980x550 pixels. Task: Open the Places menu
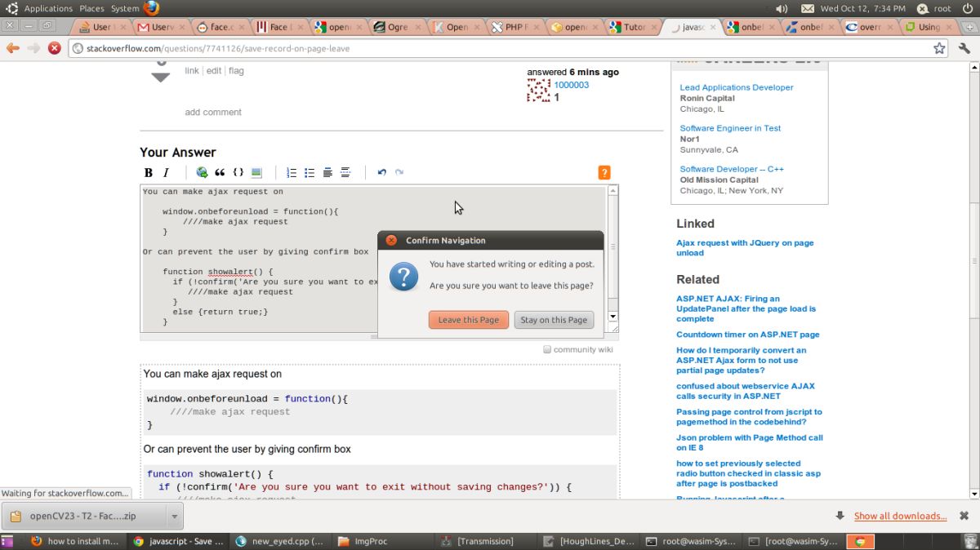coord(91,8)
